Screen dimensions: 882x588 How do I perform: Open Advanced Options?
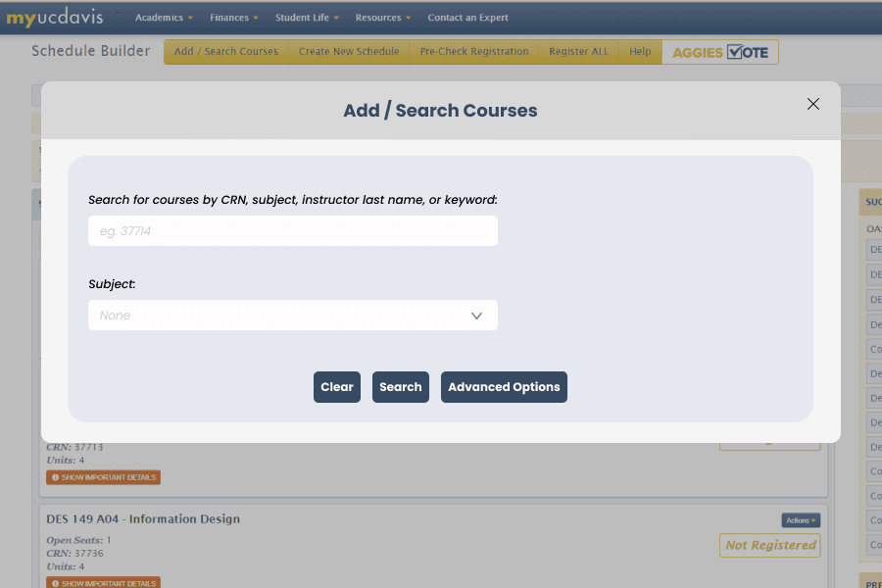tap(504, 387)
